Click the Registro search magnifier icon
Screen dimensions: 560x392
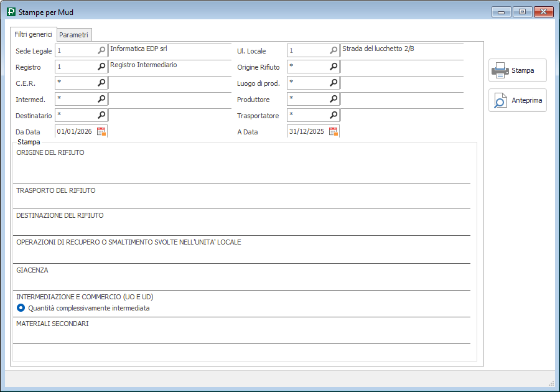[101, 67]
